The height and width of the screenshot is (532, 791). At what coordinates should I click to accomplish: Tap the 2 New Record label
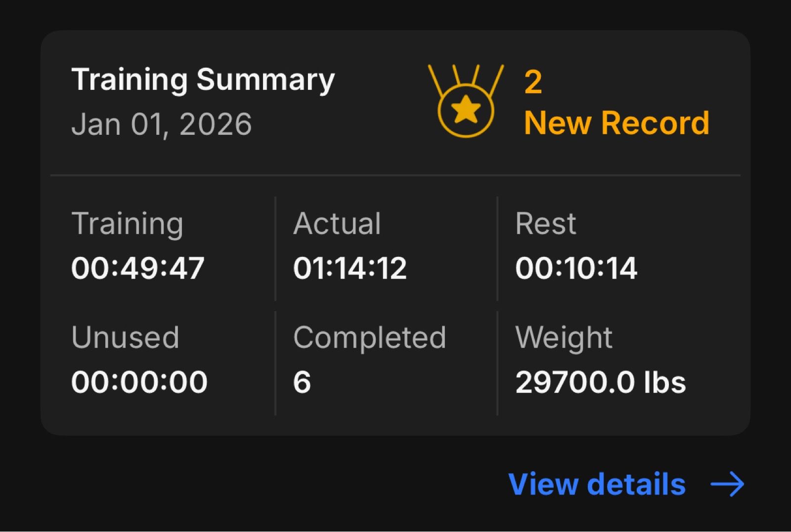pos(616,103)
